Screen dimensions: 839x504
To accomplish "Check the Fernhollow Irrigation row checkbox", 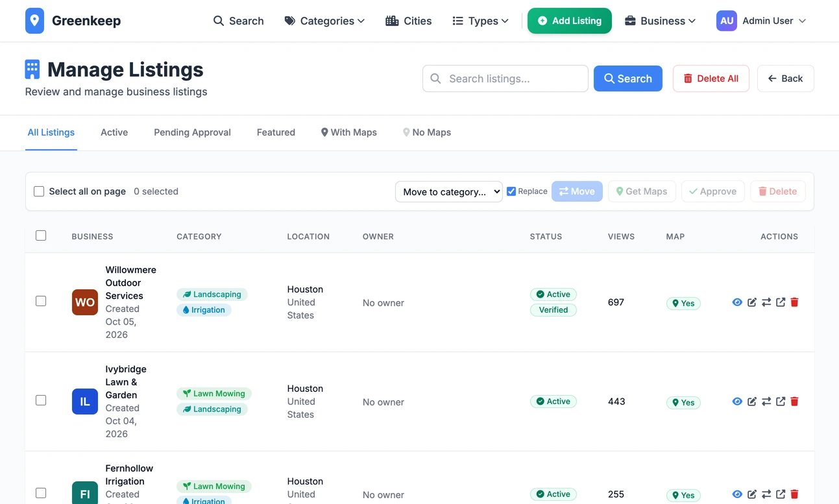I will click(41, 493).
